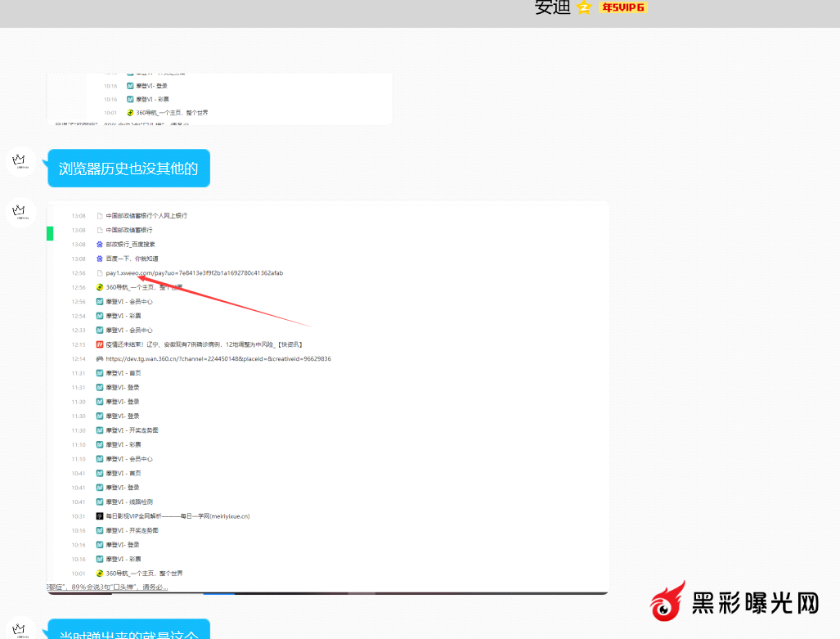840x639 pixels.
Task: Click the gold star badge beside 安迪
Action: tap(583, 7)
